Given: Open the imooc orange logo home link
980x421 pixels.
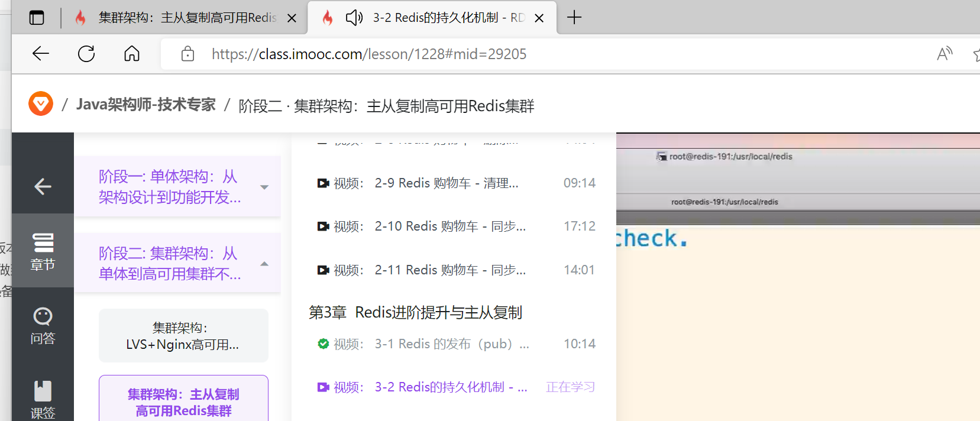Looking at the screenshot, I should [x=41, y=104].
